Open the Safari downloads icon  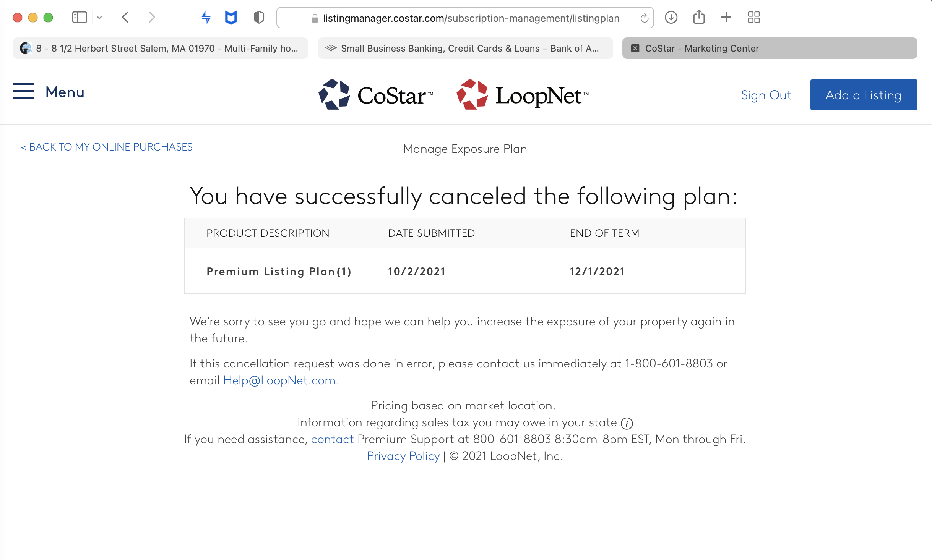click(x=671, y=17)
